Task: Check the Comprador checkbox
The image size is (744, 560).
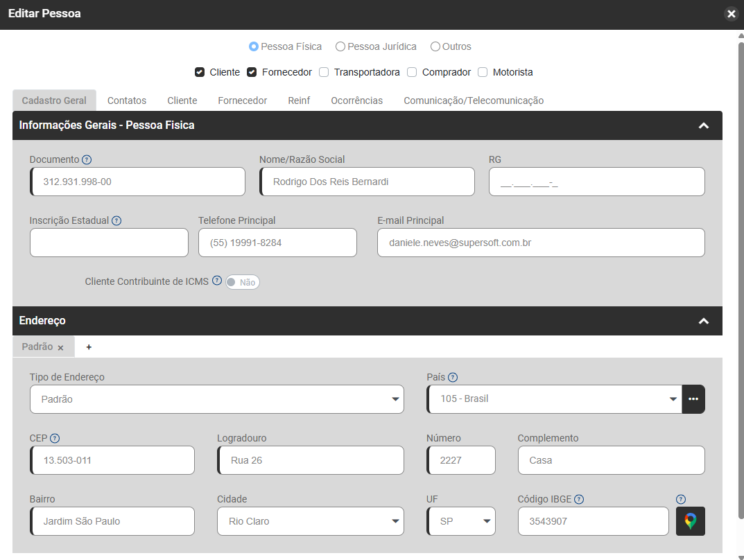Action: pyautogui.click(x=412, y=72)
